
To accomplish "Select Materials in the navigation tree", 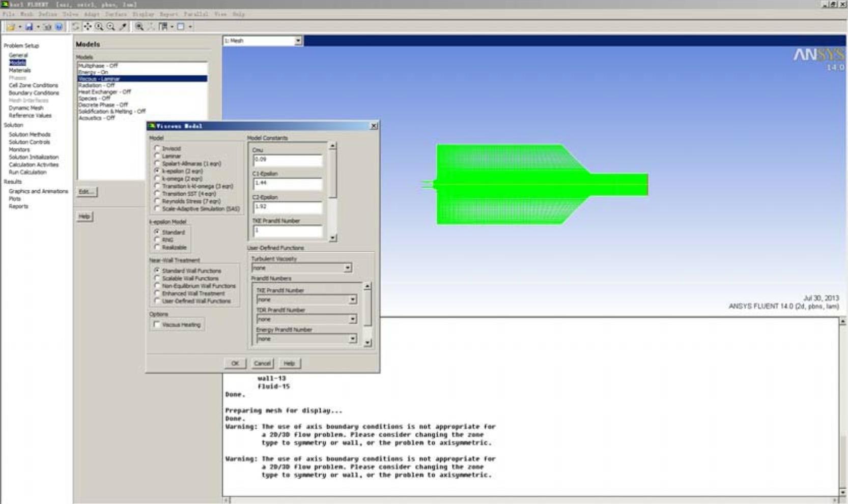I will (20, 70).
